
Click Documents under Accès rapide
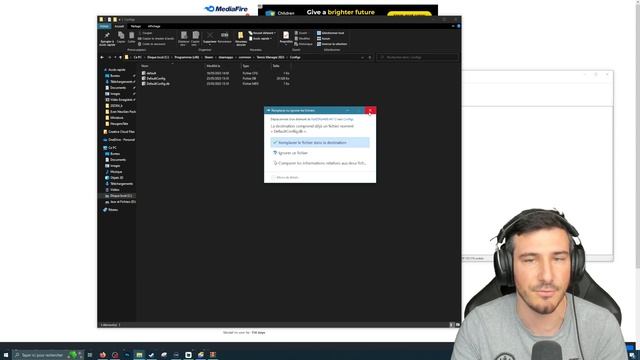pos(118,88)
